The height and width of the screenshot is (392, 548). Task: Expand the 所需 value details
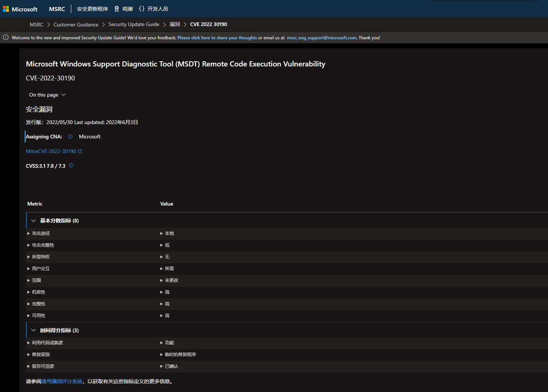point(167,269)
